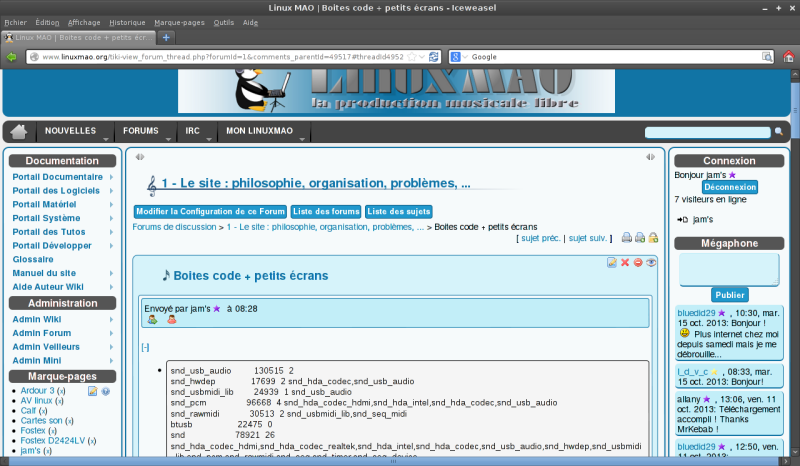800x466 pixels.
Task: Click Modifier la Configuration de ce Forum
Action: point(210,211)
